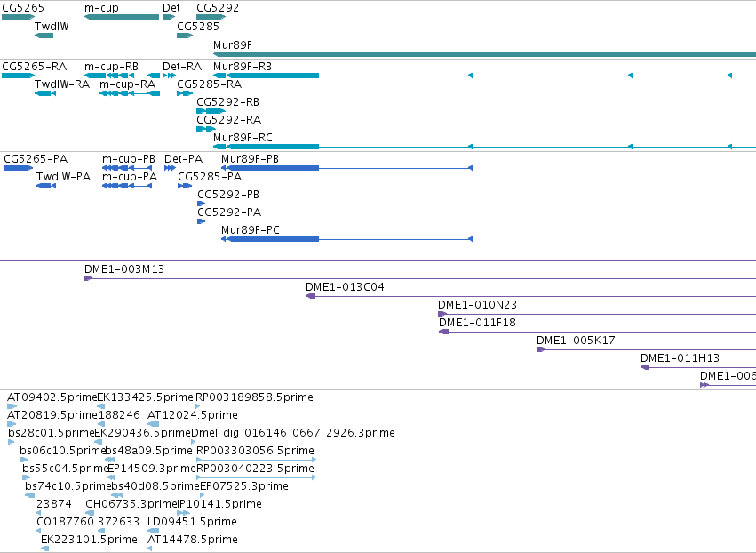Click the AT12024.5prime EST label
Screen dimensions: 756x553
(x=193, y=415)
